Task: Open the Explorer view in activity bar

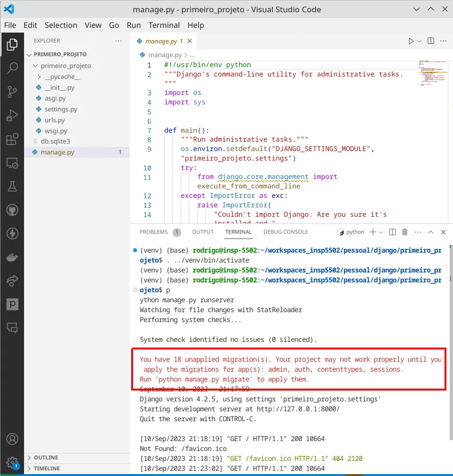Action: tap(12, 44)
